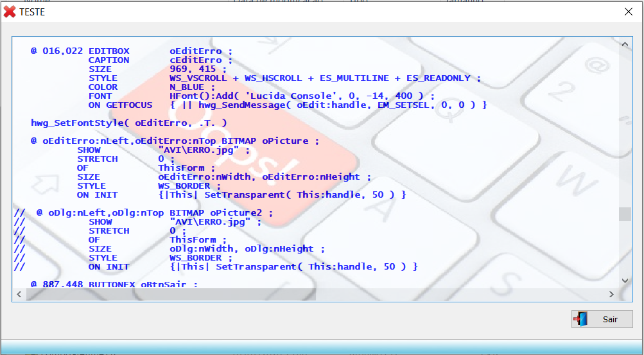Click the uncommented SetTransparent line

point(241,195)
